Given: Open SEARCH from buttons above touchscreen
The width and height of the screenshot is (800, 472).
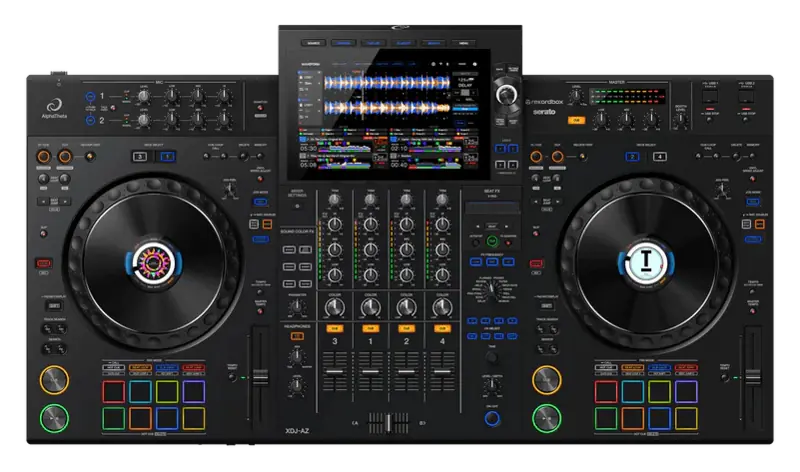Looking at the screenshot, I should tap(434, 43).
